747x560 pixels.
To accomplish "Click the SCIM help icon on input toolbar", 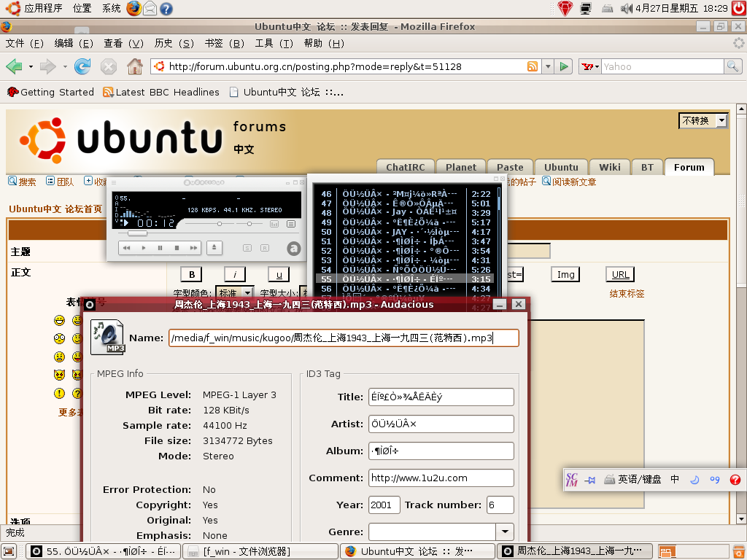I will (735, 480).
